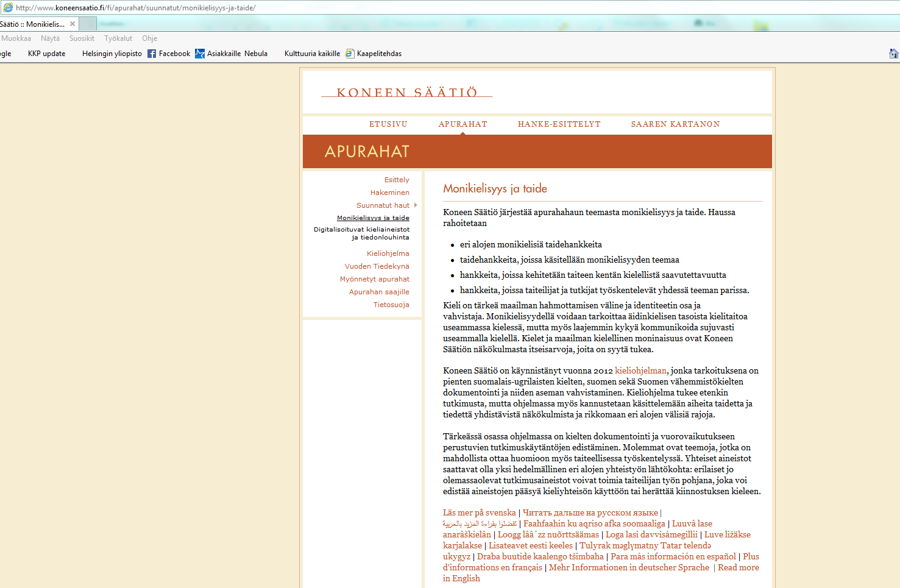
Task: Expand Suunnatut haut arrow in sidebar
Action: tap(416, 205)
